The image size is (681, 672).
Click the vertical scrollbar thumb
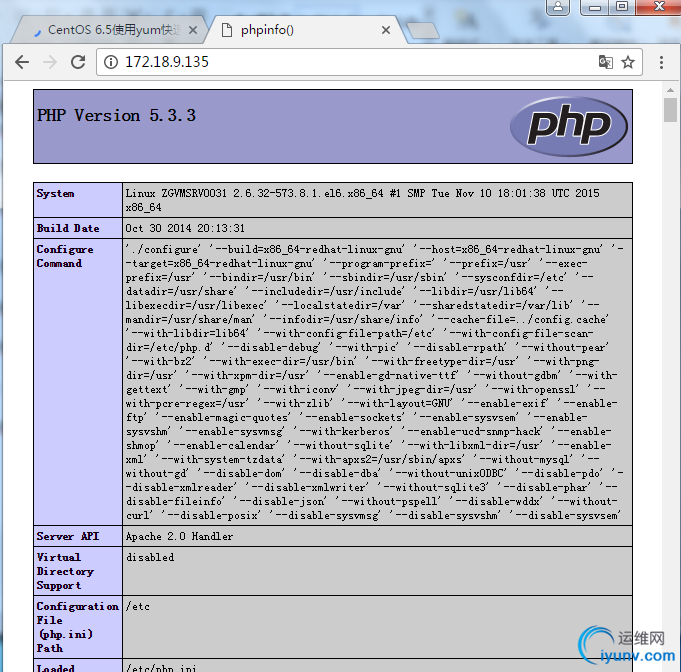pos(670,110)
